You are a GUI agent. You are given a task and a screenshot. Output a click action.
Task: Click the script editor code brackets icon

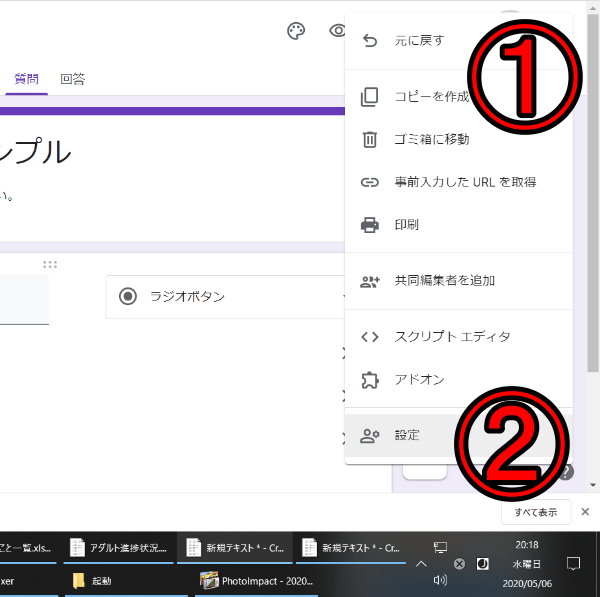[x=370, y=337]
